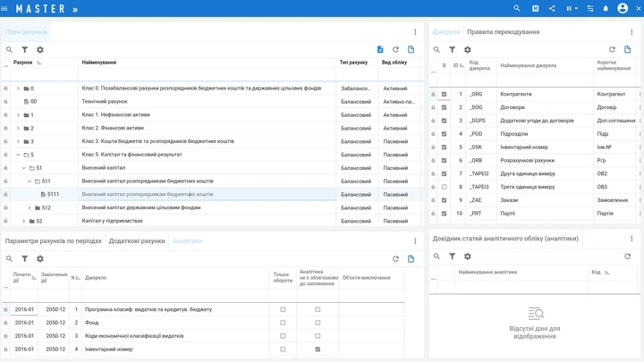Viewport: 644px width, 362px height.
Task: Uncheck optional analytics for Інвентарний номер
Action: (x=318, y=349)
